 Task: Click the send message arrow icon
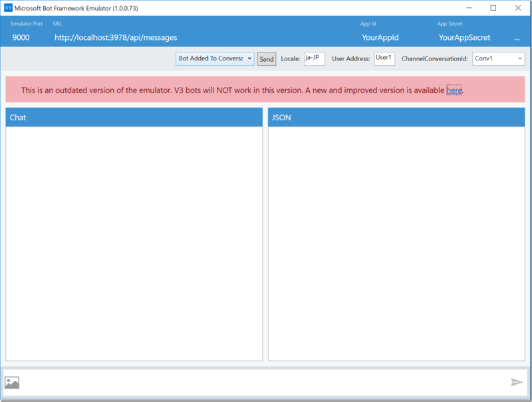pos(517,382)
